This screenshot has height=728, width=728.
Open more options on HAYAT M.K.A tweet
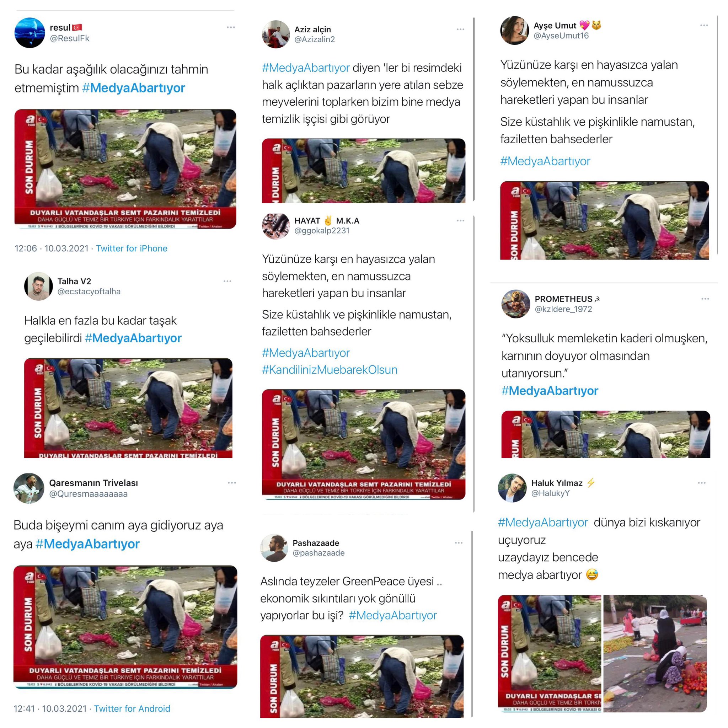460,220
